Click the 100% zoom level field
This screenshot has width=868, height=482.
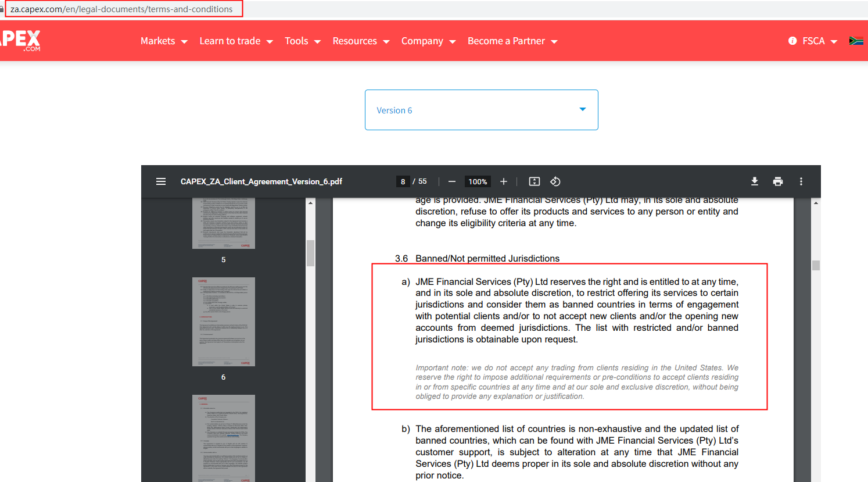[x=478, y=181]
